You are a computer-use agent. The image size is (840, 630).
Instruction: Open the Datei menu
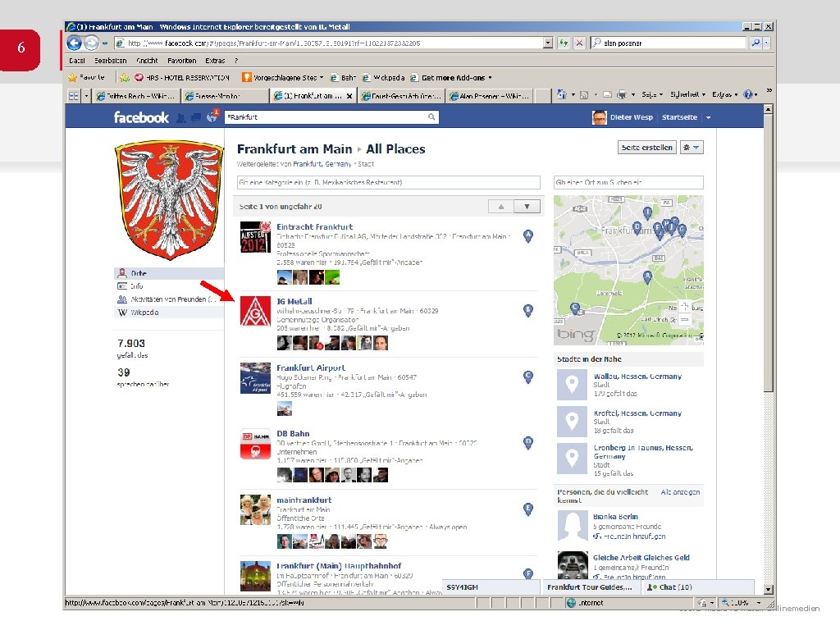coord(76,61)
